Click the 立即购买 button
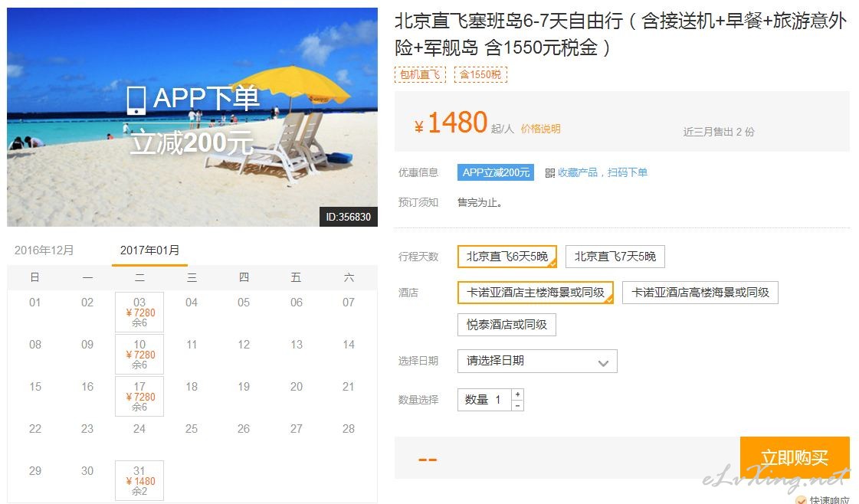 click(x=795, y=458)
